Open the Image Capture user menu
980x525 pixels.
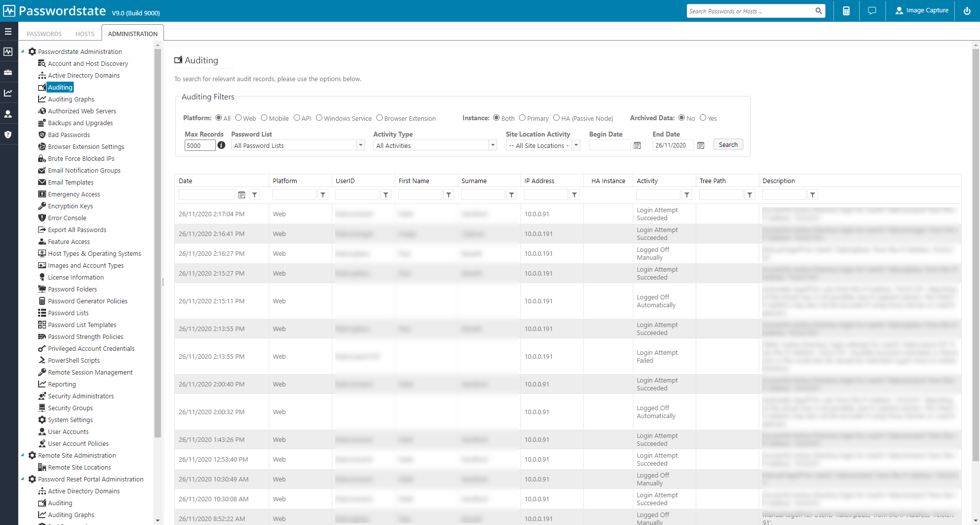point(922,10)
